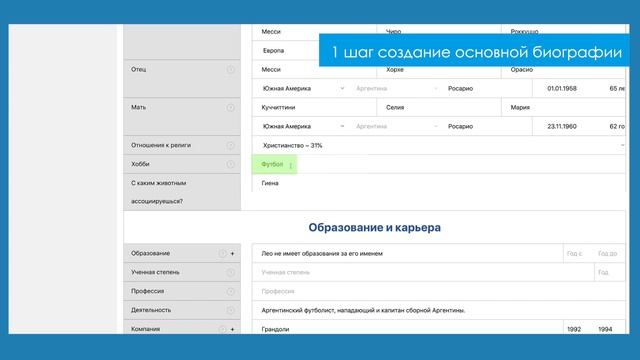Image resolution: width=640 pixels, height=360 pixels.
Task: Click the Компания label
Action: 145,329
